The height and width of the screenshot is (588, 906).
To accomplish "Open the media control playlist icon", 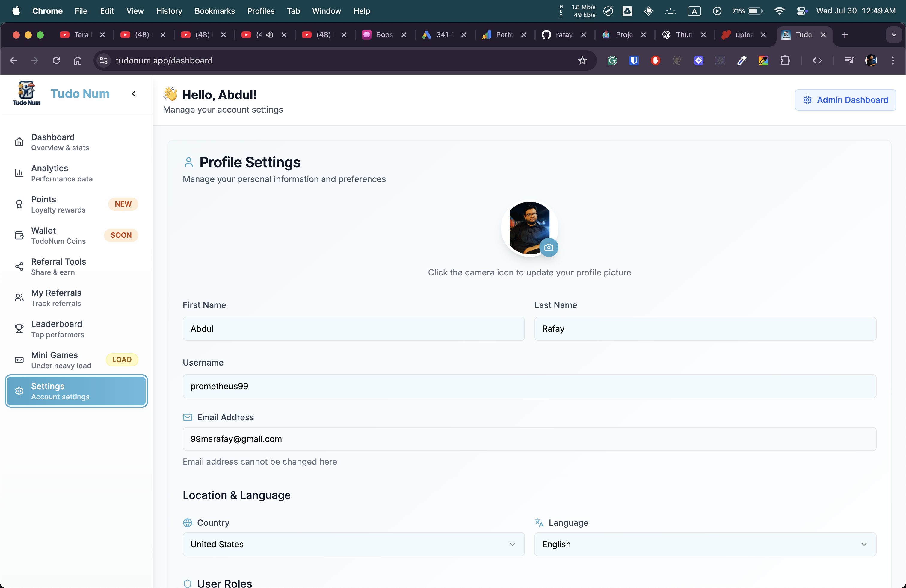I will (849, 60).
